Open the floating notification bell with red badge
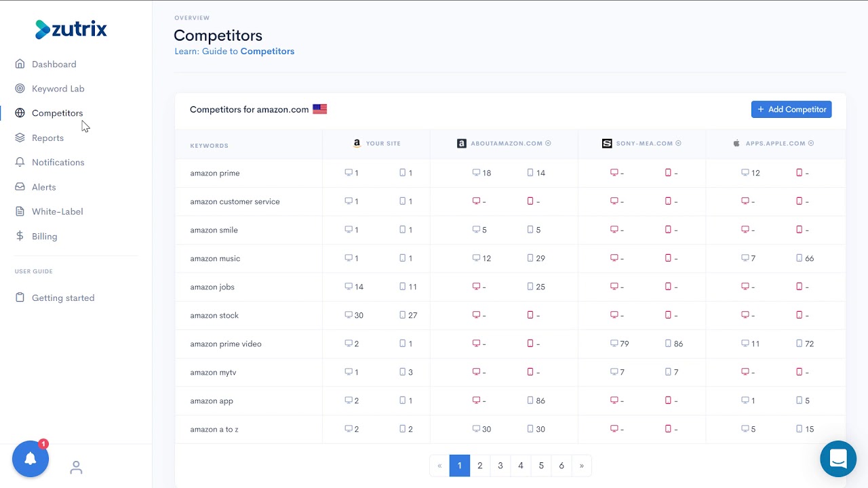Screen dimensions: 868x488 click(x=31, y=459)
